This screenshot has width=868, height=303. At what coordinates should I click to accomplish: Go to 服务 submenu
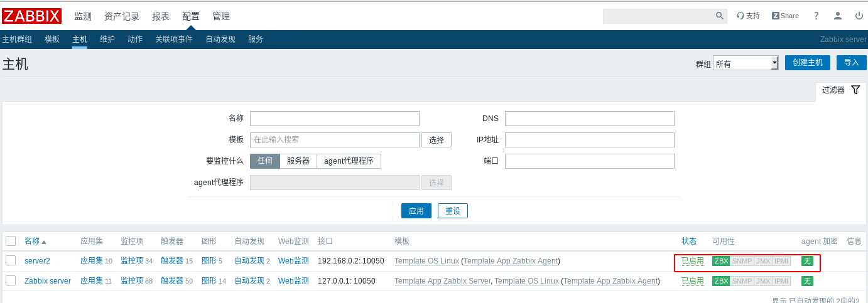tap(256, 39)
